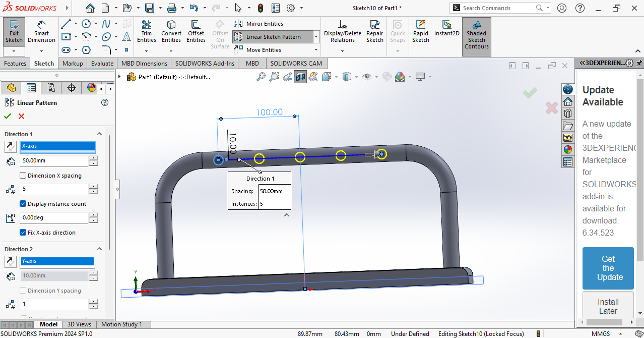Select the Polygon sketch tool
The height and width of the screenshot is (338, 644).
(86, 50)
